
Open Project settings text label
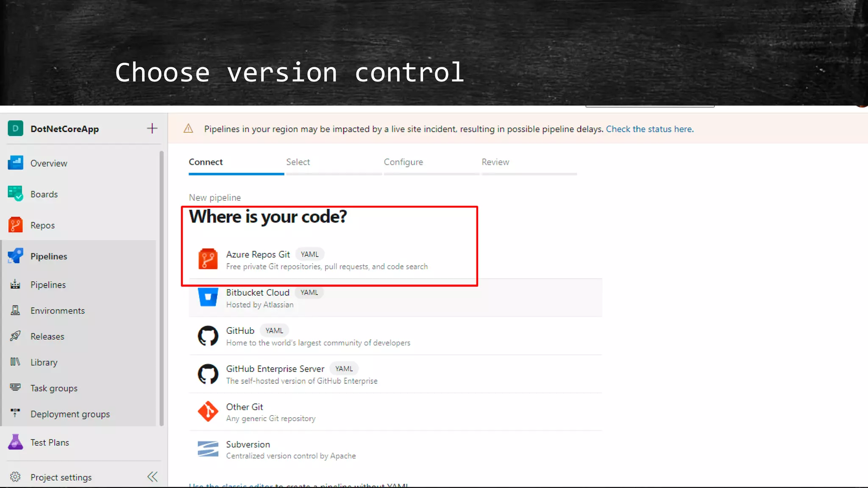click(x=61, y=477)
